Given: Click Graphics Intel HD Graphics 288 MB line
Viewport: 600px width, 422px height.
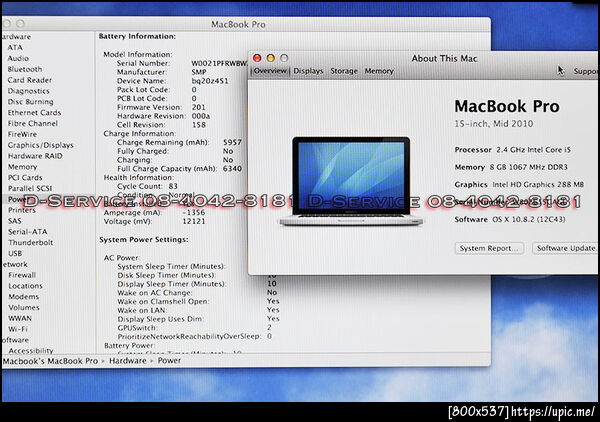Looking at the screenshot, I should (519, 184).
